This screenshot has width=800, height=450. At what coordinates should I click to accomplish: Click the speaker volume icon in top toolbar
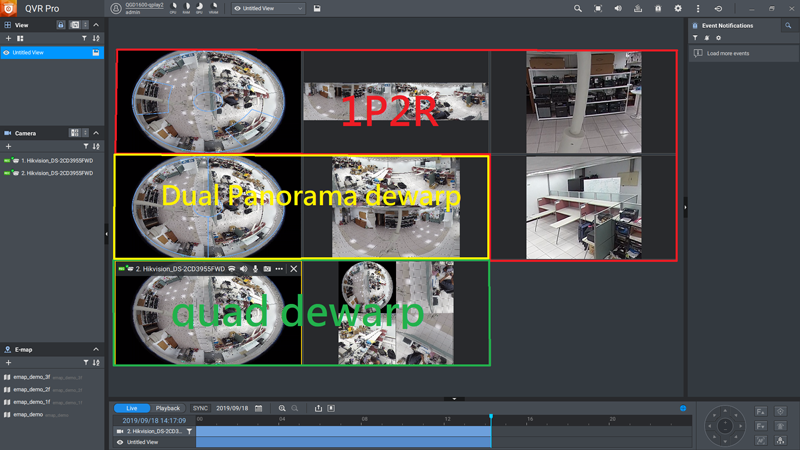click(x=617, y=8)
